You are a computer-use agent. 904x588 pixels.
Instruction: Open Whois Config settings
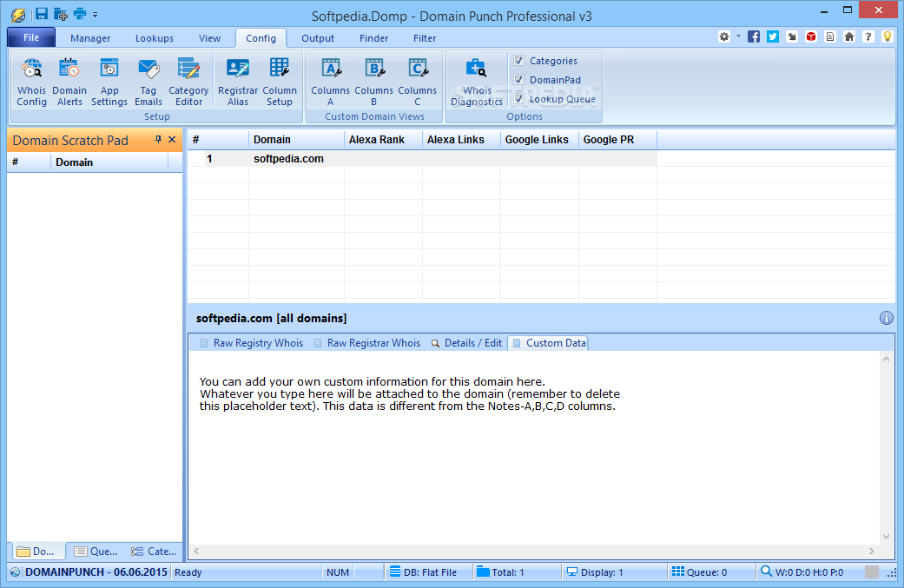point(32,82)
